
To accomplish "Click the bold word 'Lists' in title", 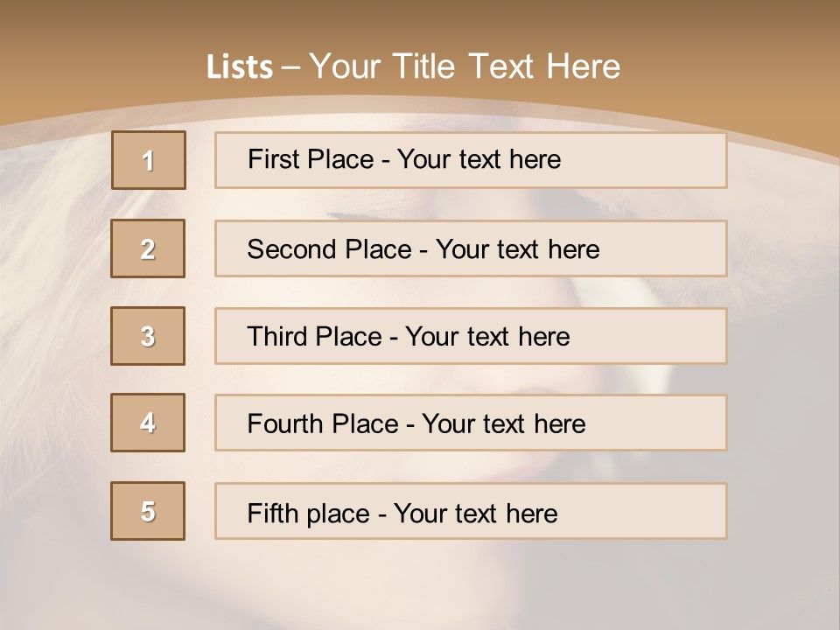I will tap(240, 67).
